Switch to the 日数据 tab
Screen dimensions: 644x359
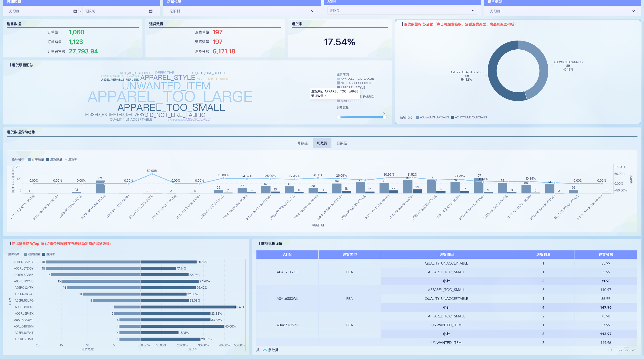click(342, 143)
